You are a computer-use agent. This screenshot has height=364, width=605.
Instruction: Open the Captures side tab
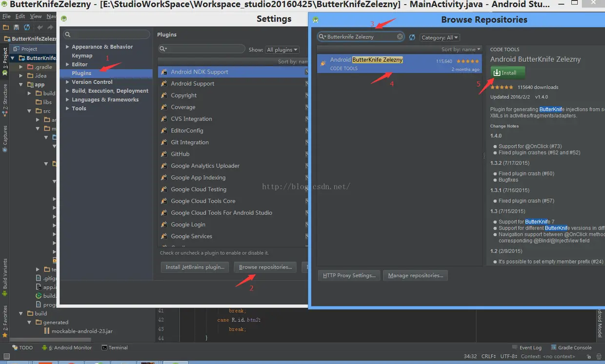coord(5,138)
